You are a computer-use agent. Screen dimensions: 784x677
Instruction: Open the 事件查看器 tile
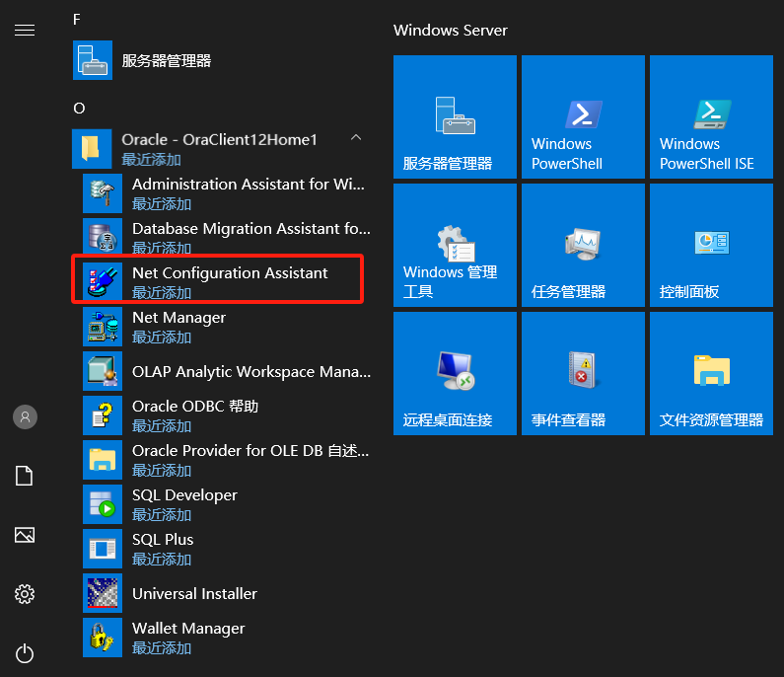tap(583, 373)
